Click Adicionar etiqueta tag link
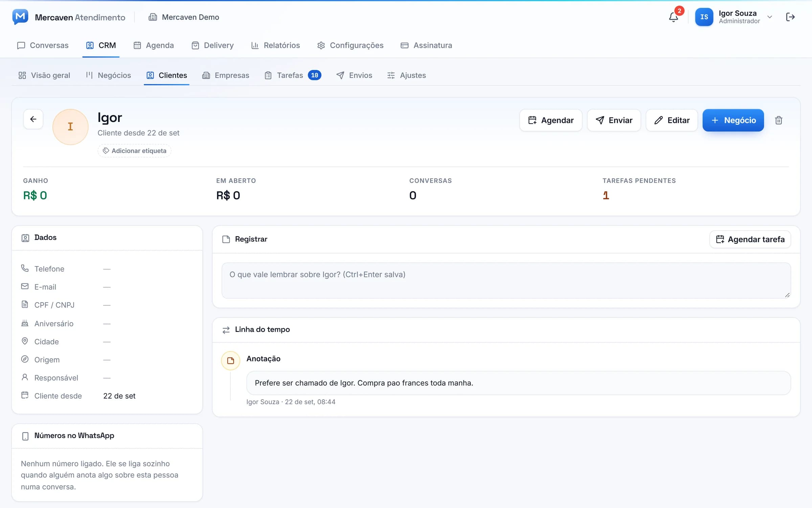The width and height of the screenshot is (812, 508). tap(135, 151)
